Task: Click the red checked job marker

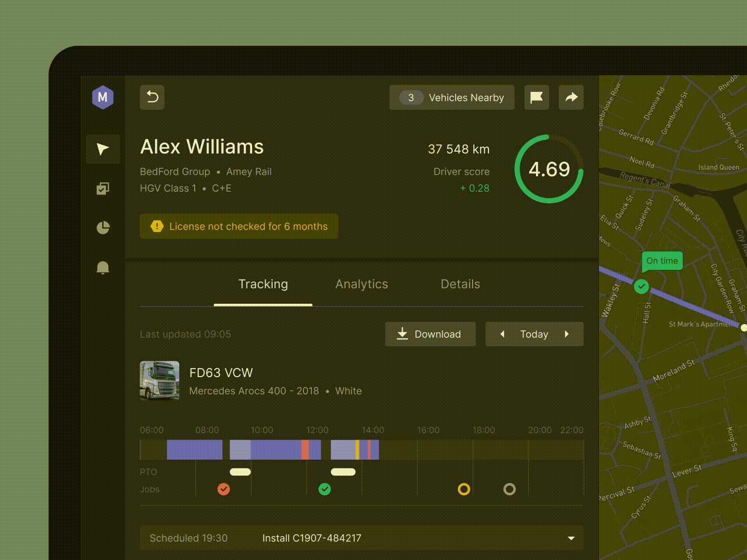Action: coord(224,489)
